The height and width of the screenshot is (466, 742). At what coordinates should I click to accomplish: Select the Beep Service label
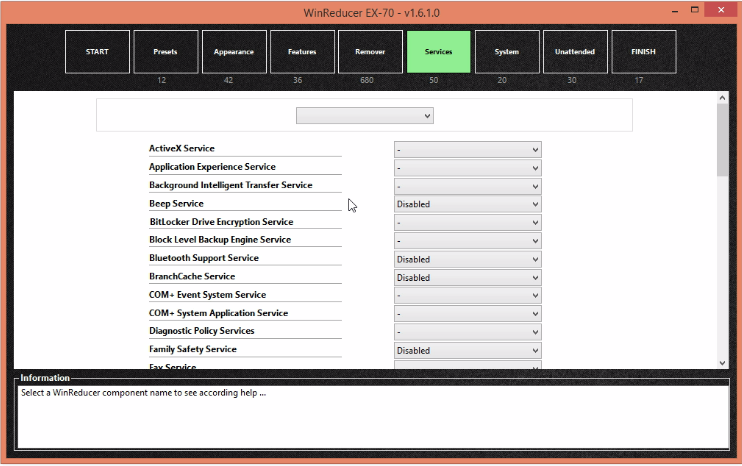[176, 203]
